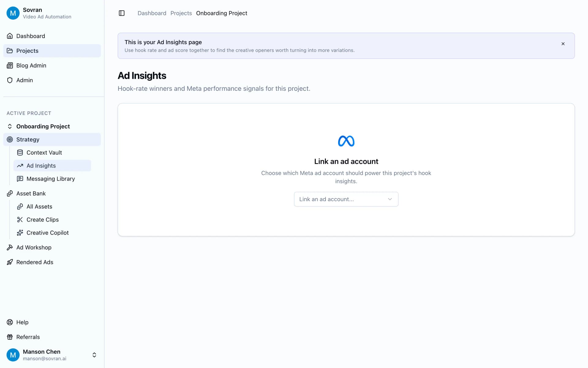Click the All Assets icon
The height and width of the screenshot is (368, 588).
[20, 206]
